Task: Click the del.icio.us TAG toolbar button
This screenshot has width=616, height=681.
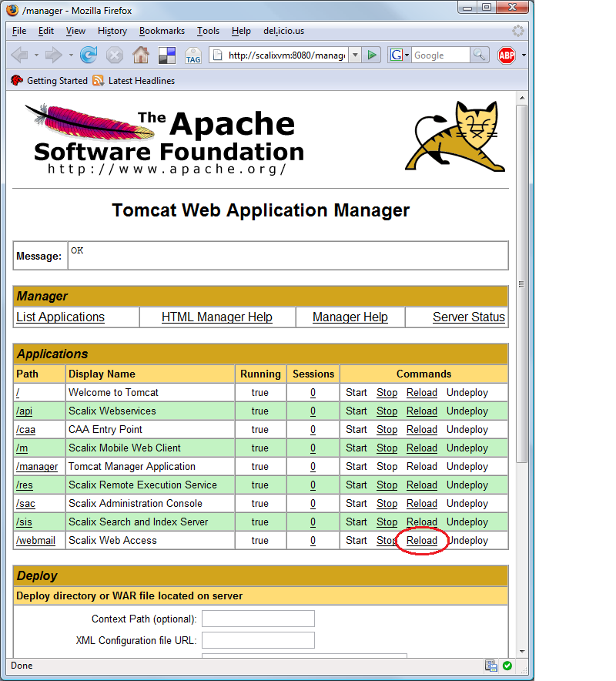Action: 192,55
